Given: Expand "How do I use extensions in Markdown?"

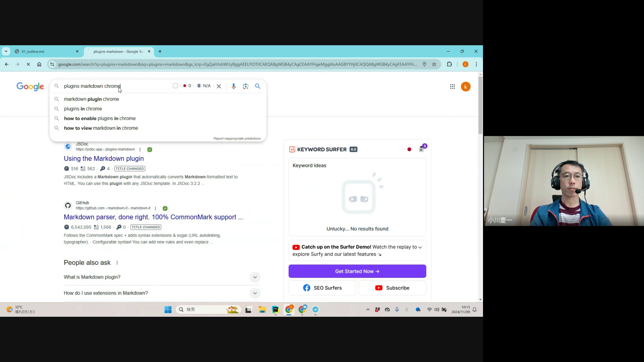Looking at the screenshot, I should [255, 293].
